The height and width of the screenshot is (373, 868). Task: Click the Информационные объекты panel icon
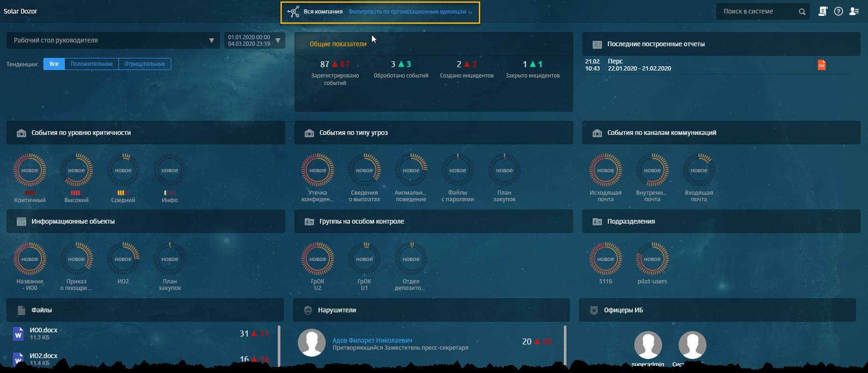[x=21, y=222]
